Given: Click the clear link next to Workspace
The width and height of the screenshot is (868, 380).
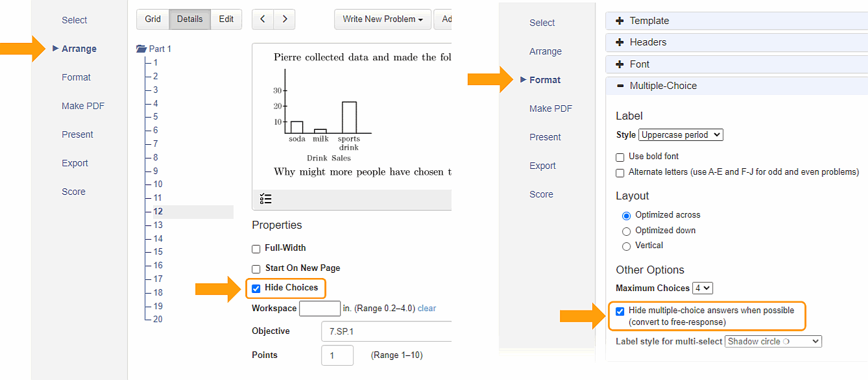Looking at the screenshot, I should [x=427, y=308].
